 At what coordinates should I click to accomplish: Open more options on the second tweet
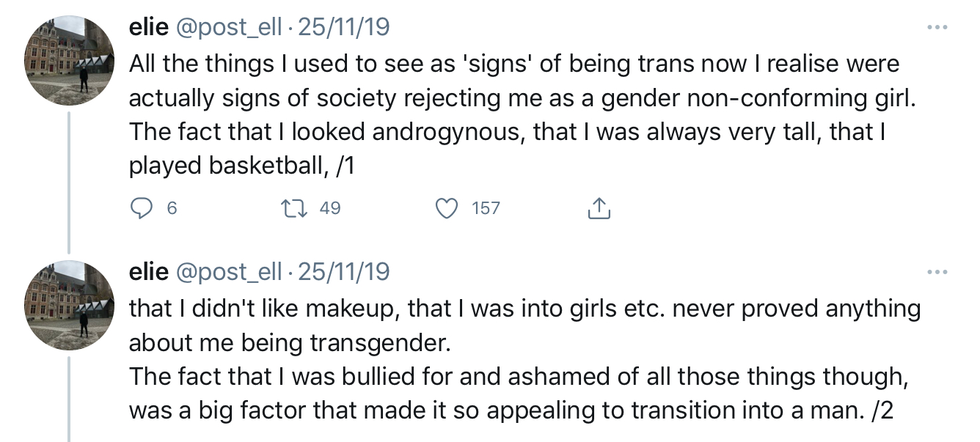[x=937, y=273]
